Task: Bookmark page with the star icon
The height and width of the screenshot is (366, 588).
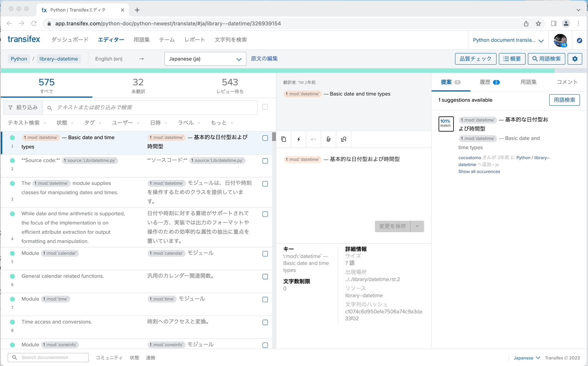Action: click(538, 23)
